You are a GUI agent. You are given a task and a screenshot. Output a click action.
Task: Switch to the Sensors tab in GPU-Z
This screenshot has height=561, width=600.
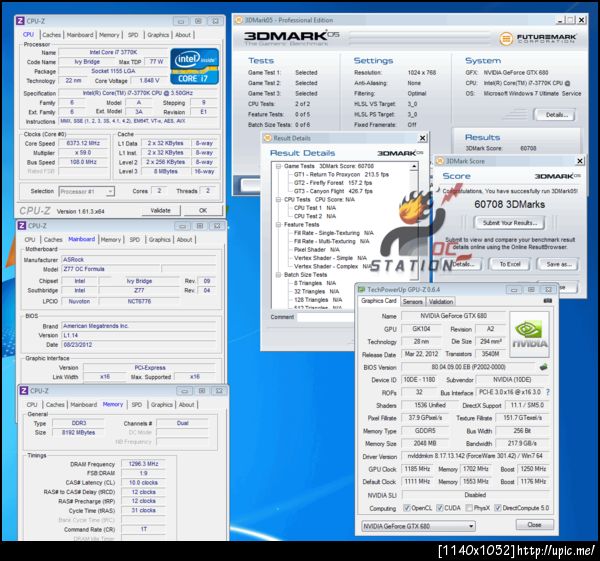tap(412, 302)
